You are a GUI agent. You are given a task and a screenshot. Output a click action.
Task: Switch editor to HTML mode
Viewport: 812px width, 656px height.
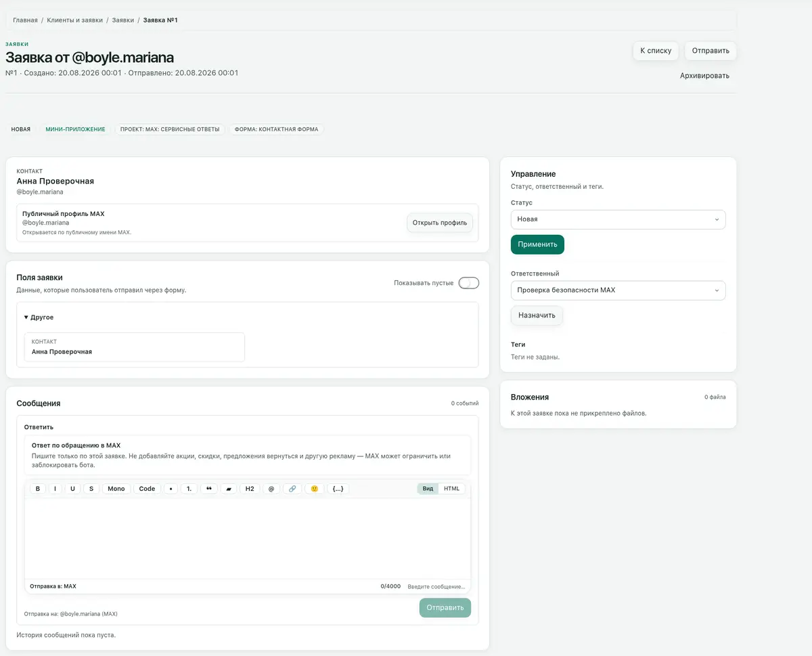pyautogui.click(x=451, y=489)
